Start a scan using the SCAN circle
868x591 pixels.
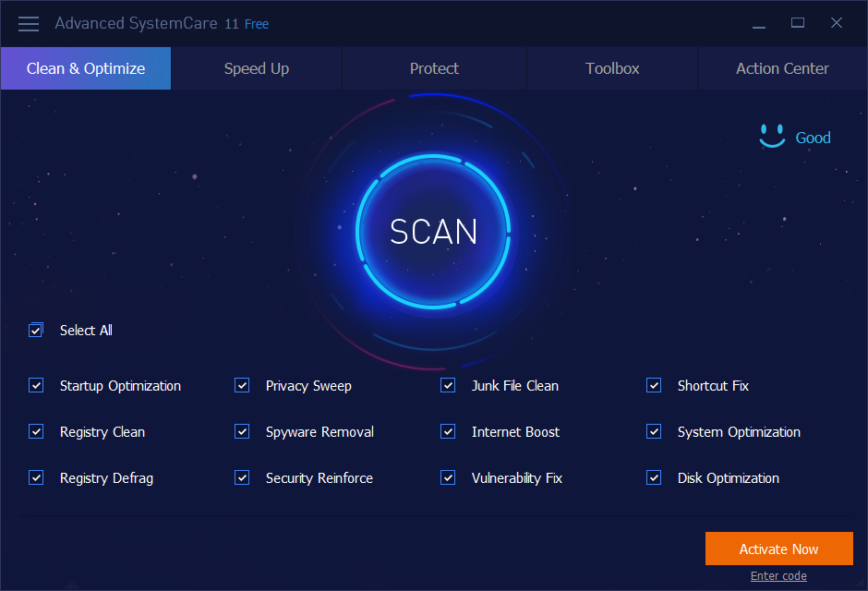point(432,232)
